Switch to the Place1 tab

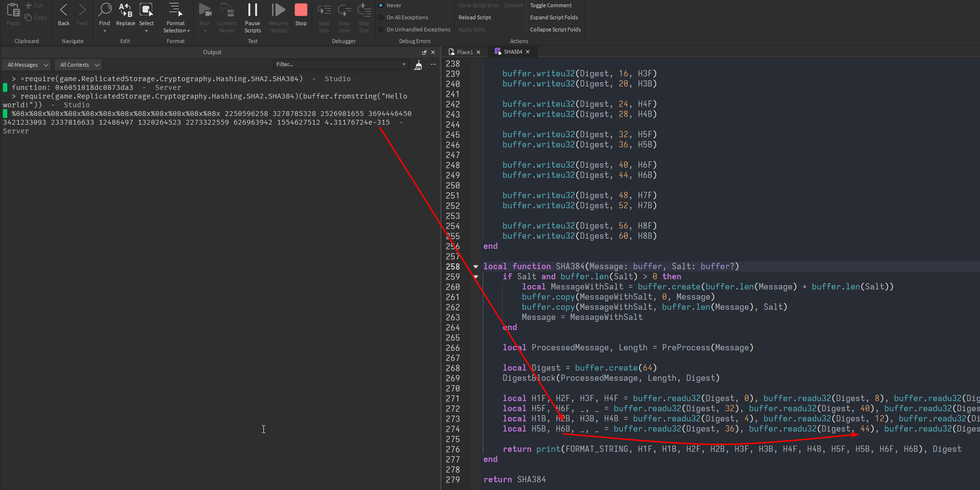tap(463, 52)
